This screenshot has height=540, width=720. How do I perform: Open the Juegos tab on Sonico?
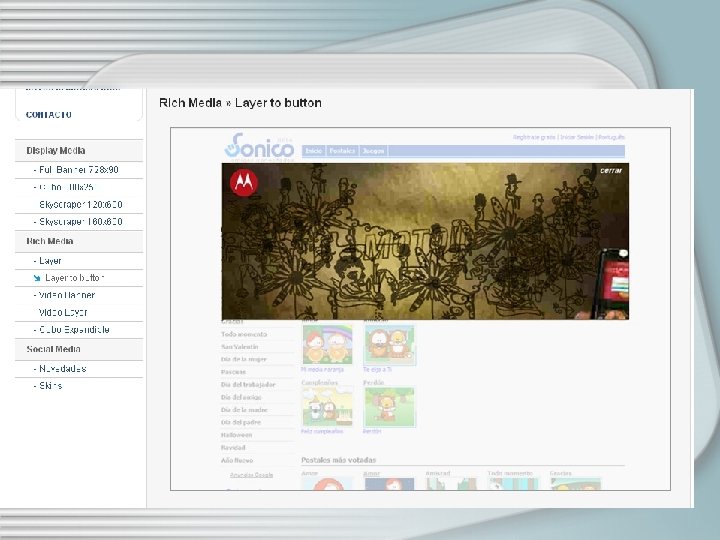[373, 151]
